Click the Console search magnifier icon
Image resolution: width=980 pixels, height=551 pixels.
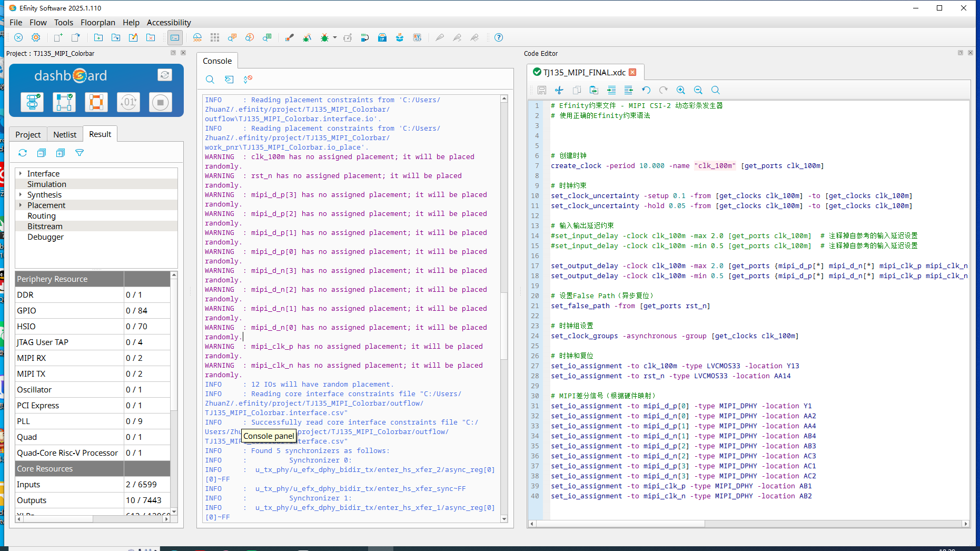pyautogui.click(x=210, y=80)
